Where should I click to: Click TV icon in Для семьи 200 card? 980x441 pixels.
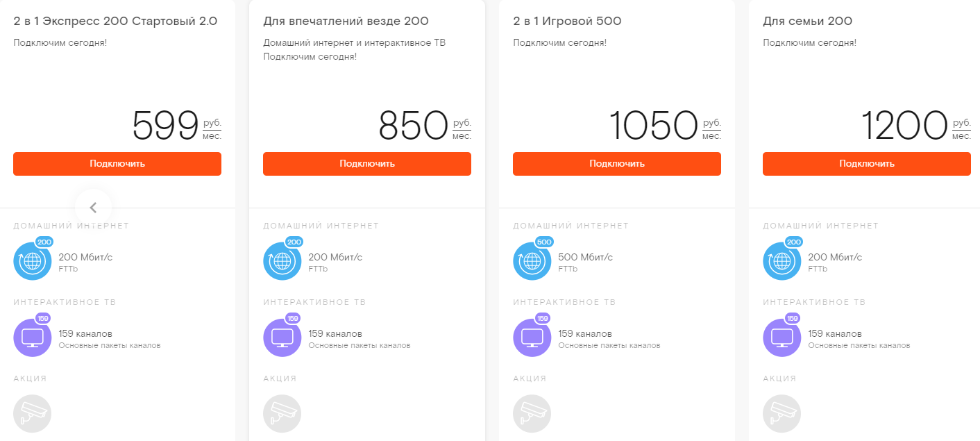(x=782, y=338)
